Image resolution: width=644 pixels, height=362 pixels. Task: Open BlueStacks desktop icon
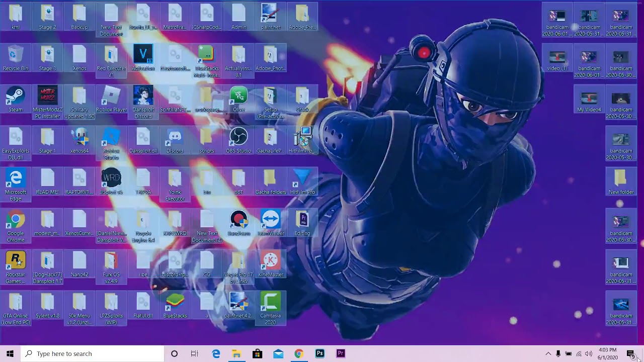pos(175,305)
